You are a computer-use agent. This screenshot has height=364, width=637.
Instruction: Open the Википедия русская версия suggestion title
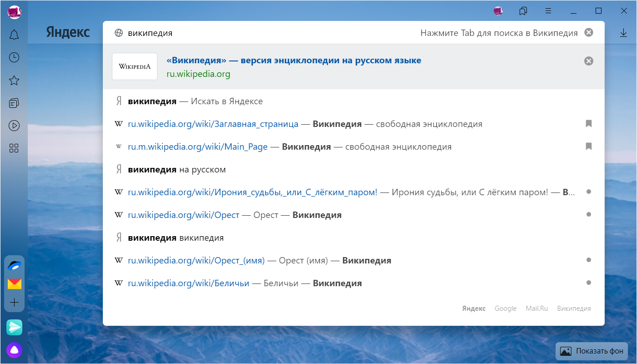pyautogui.click(x=294, y=61)
